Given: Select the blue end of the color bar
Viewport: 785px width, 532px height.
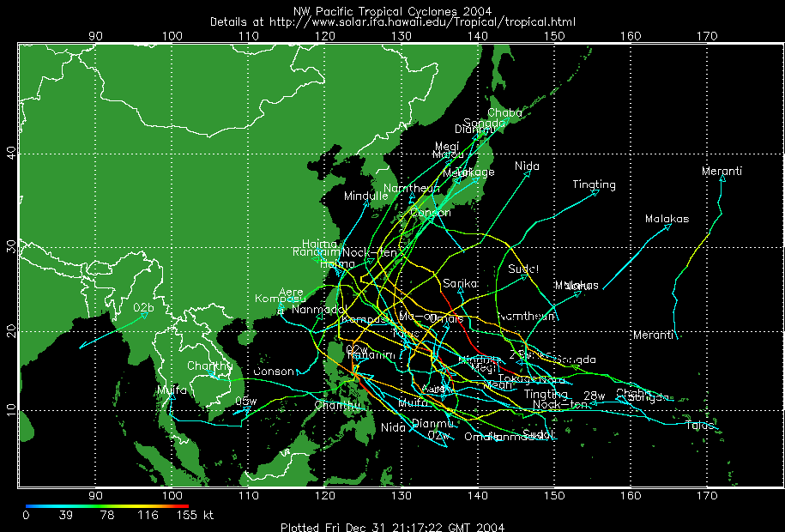Looking at the screenshot, I should [29, 505].
